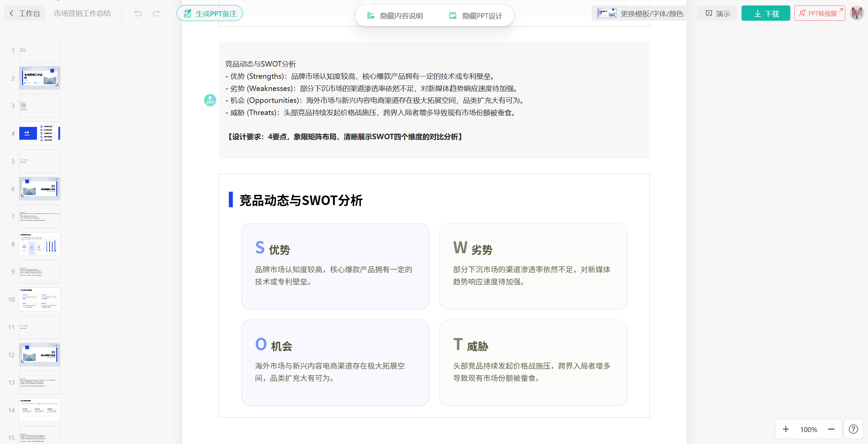This screenshot has width=868, height=444.
Task: Select slide thumbnail 5
Action: tap(40, 161)
